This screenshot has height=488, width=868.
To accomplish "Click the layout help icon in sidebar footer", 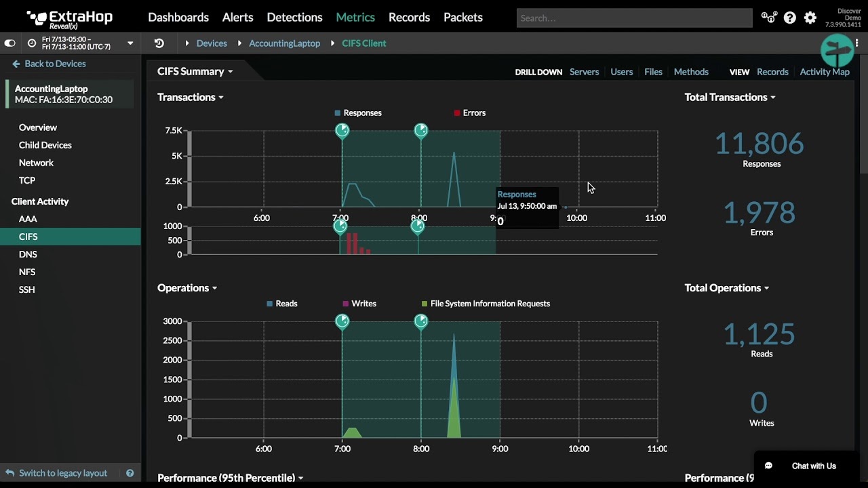I will 130,473.
